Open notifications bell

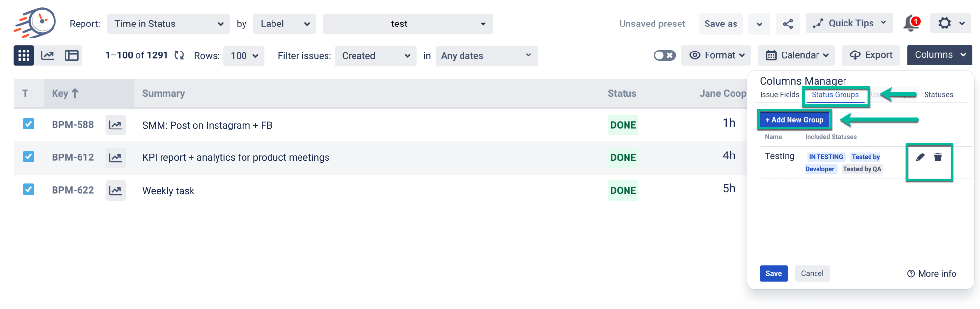(912, 23)
